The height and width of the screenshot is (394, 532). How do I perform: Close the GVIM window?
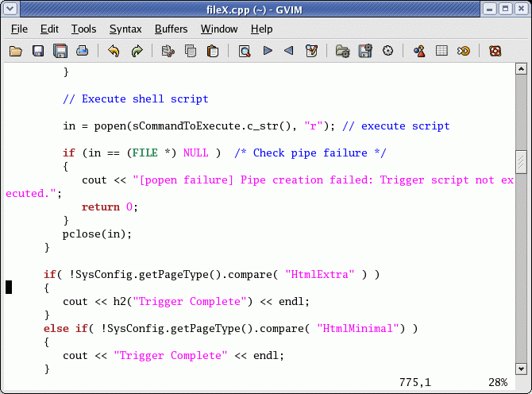(x=521, y=9)
